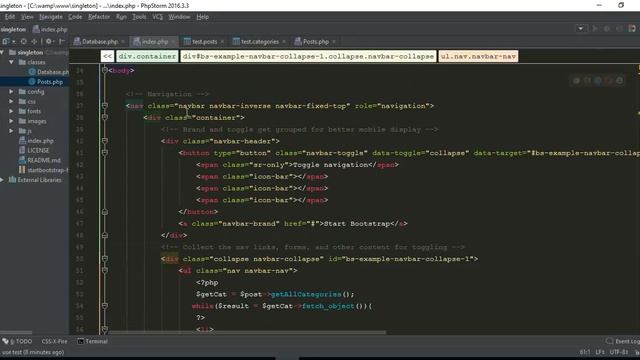
Task: Close the Database.php tab
Action: 123,42
